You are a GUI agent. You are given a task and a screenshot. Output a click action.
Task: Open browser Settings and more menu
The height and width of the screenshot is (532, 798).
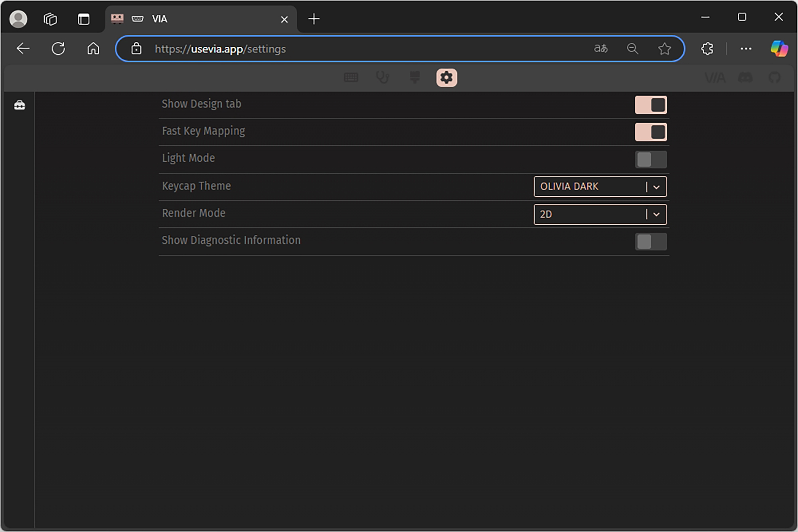click(x=745, y=49)
